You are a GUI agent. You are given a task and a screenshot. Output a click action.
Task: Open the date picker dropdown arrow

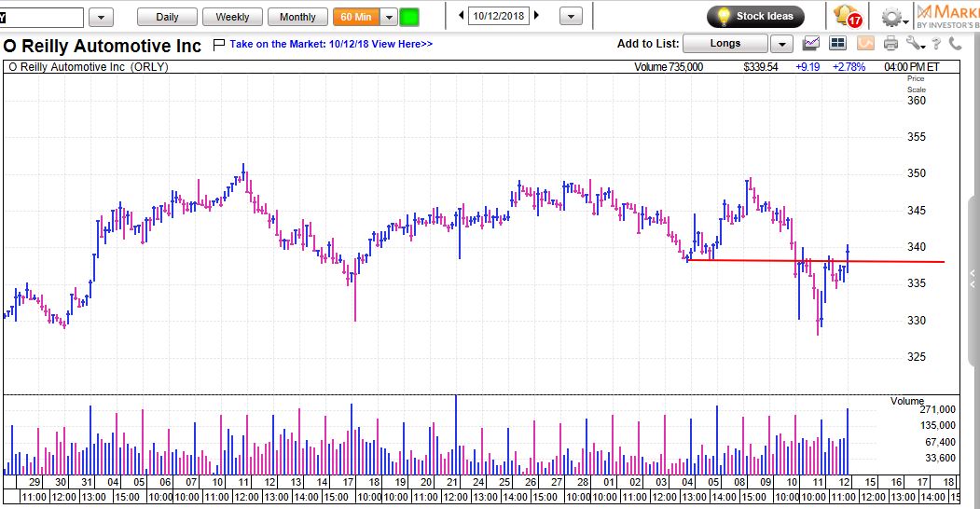(571, 16)
